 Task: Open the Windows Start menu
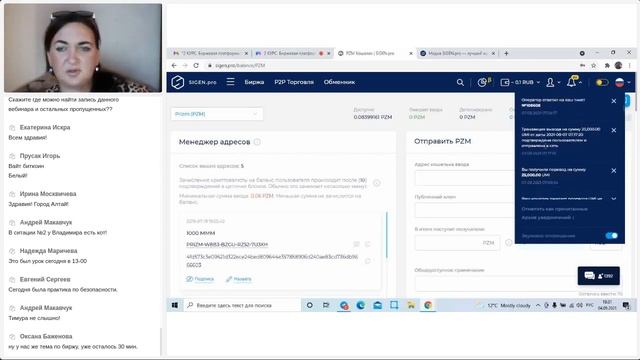pyautogui.click(x=175, y=305)
